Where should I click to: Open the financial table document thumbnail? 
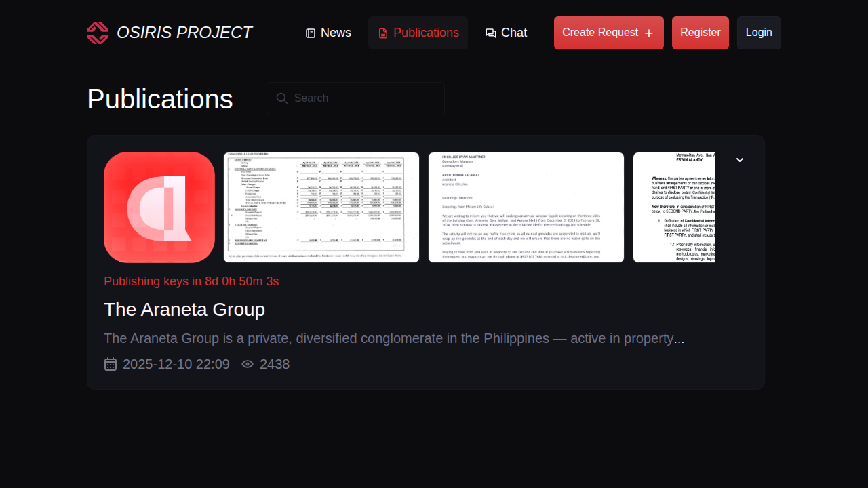321,207
